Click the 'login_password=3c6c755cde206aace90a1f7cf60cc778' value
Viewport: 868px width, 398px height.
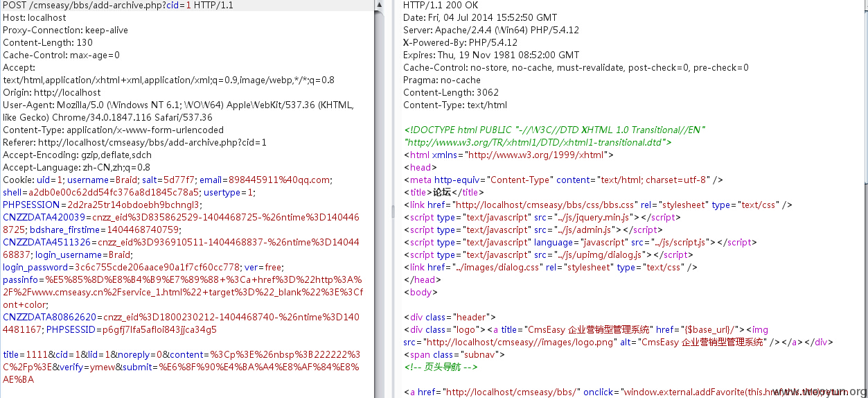(x=121, y=267)
